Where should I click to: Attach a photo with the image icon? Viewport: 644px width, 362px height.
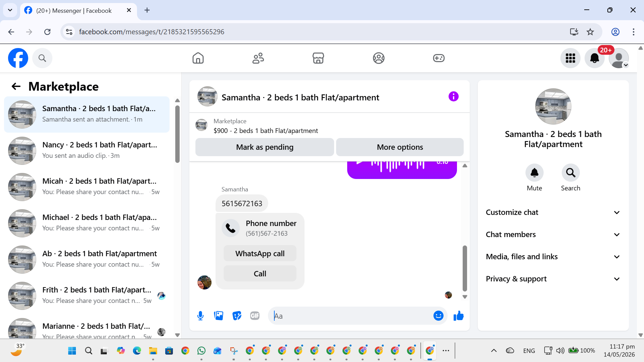[219, 316]
